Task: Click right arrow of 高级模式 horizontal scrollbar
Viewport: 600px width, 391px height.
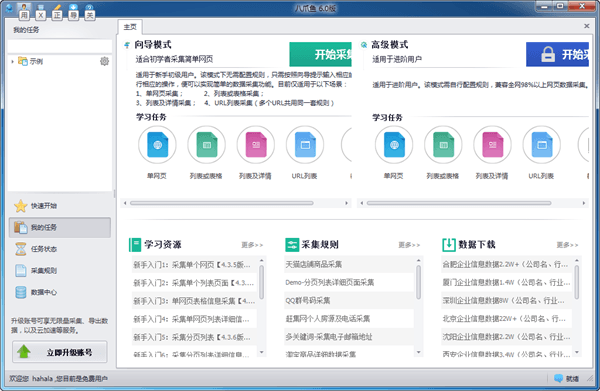Action: [584, 203]
